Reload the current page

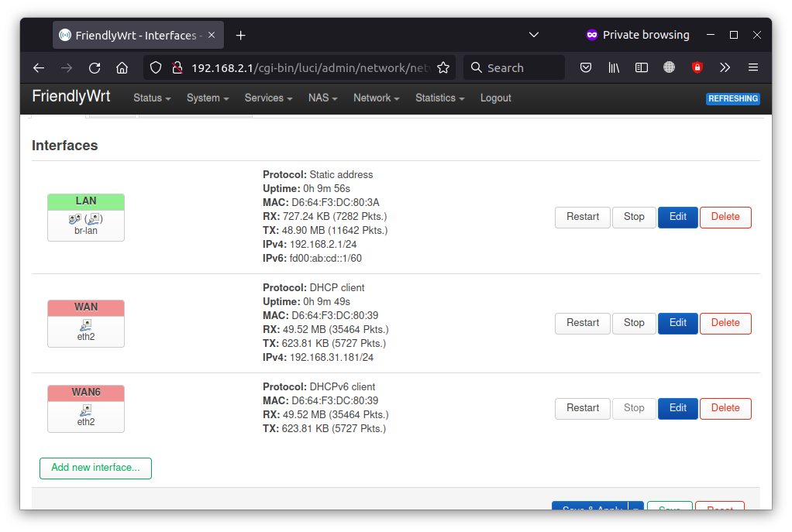(x=95, y=67)
